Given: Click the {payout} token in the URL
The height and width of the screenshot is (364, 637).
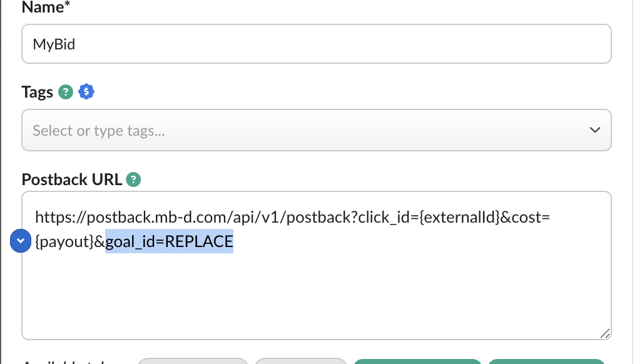Looking at the screenshot, I should [x=66, y=242].
